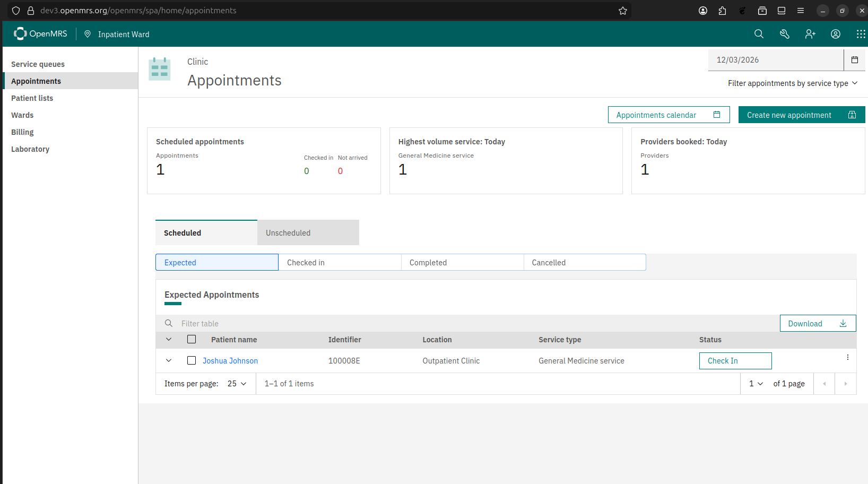Image resolution: width=868 pixels, height=484 pixels.
Task: Select the checkbox for Joshua Johnson's row
Action: 192,360
